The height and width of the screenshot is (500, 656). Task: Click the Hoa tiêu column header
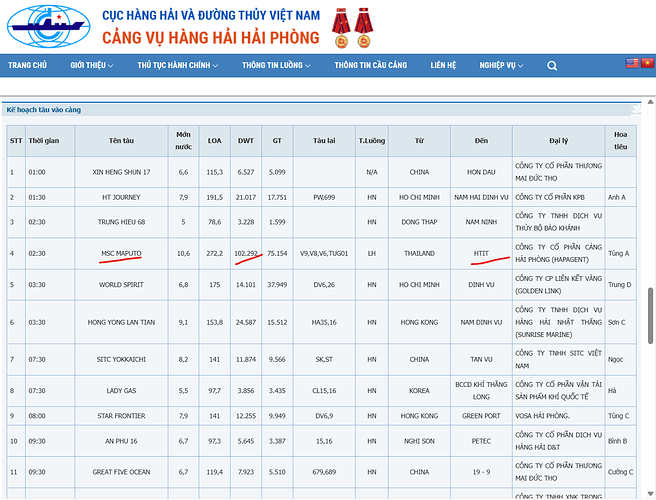pyautogui.click(x=620, y=141)
